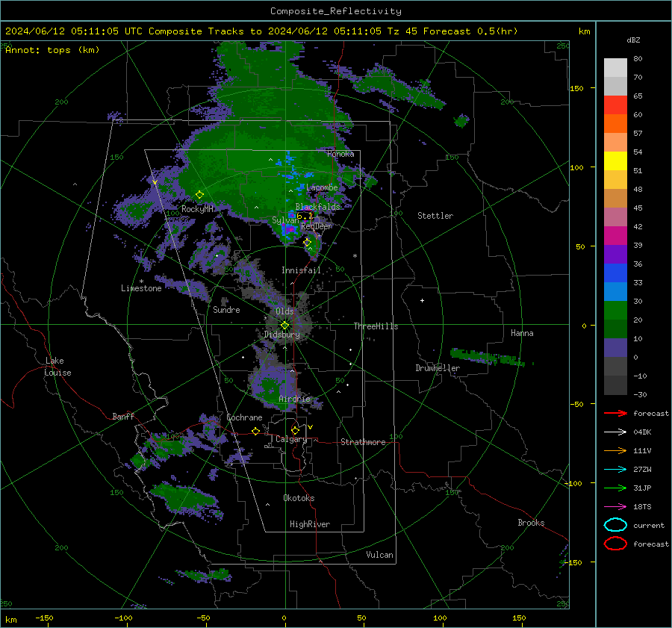Screen dimensions: 672x628
Task: Click the Stettler city label
Action: [435, 216]
